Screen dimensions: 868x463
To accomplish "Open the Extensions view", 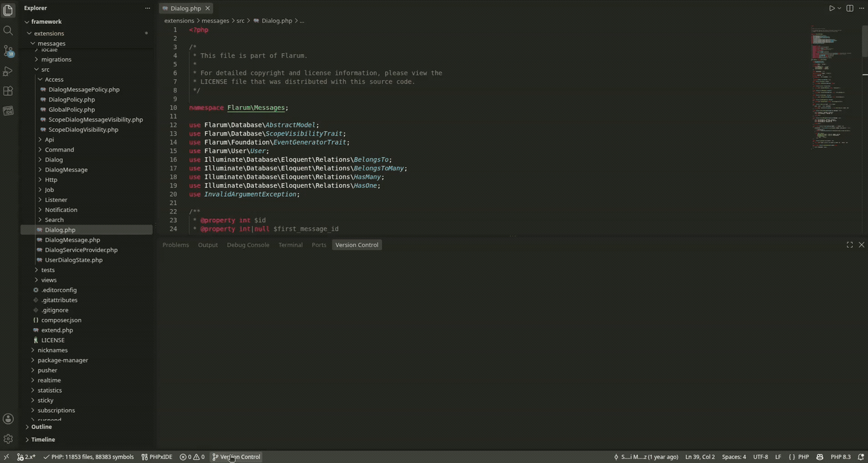I will [8, 91].
